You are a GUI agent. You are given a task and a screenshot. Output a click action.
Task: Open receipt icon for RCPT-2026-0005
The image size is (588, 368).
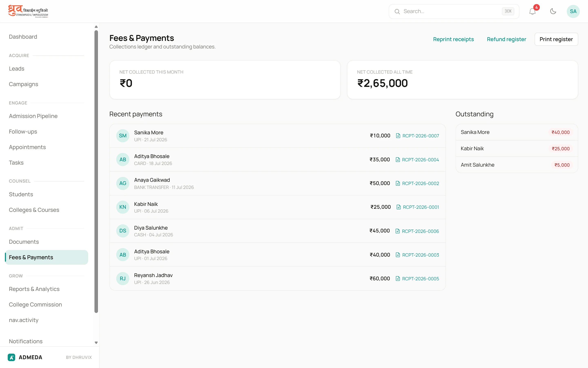point(398,278)
